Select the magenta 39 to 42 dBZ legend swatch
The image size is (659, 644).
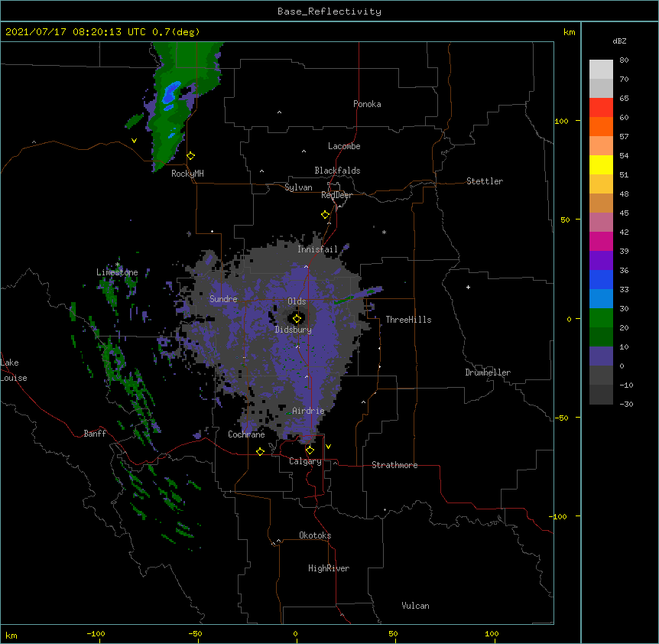tap(601, 241)
